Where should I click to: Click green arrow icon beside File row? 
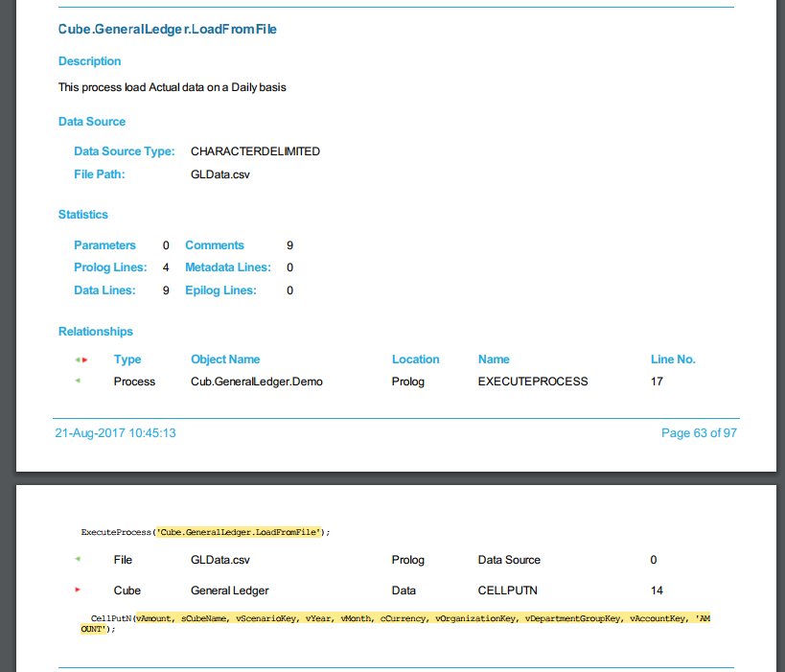[78, 559]
